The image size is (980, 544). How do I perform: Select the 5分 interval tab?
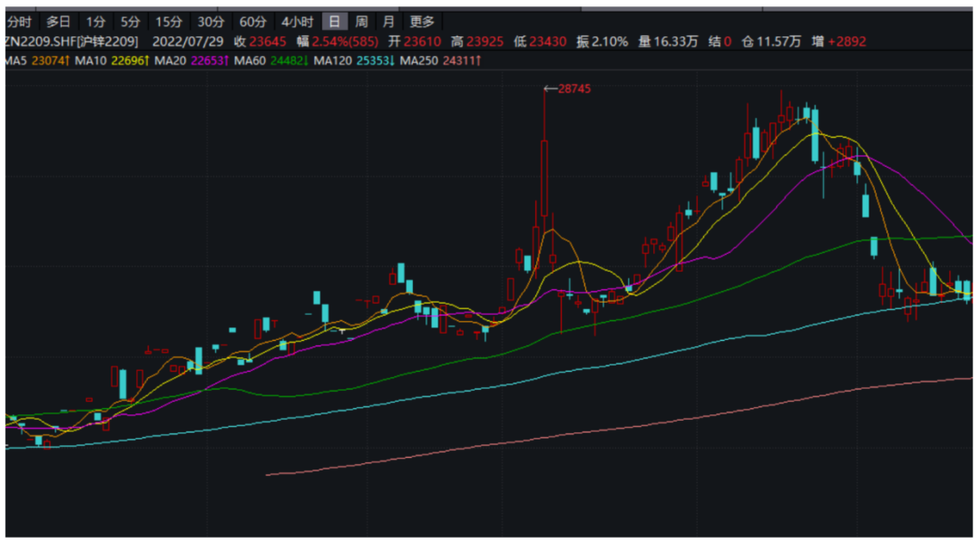pos(130,22)
